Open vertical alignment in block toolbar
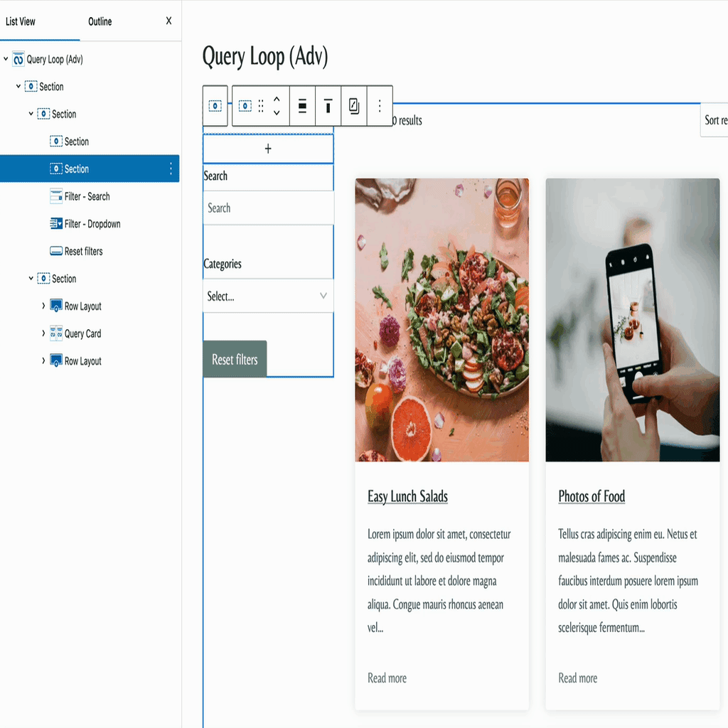 point(328,106)
